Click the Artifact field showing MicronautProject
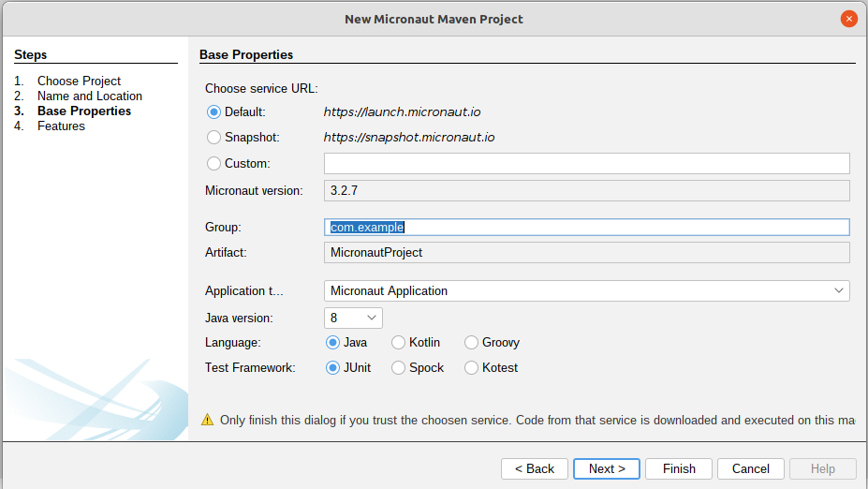The width and height of the screenshot is (868, 489). pyautogui.click(x=586, y=253)
